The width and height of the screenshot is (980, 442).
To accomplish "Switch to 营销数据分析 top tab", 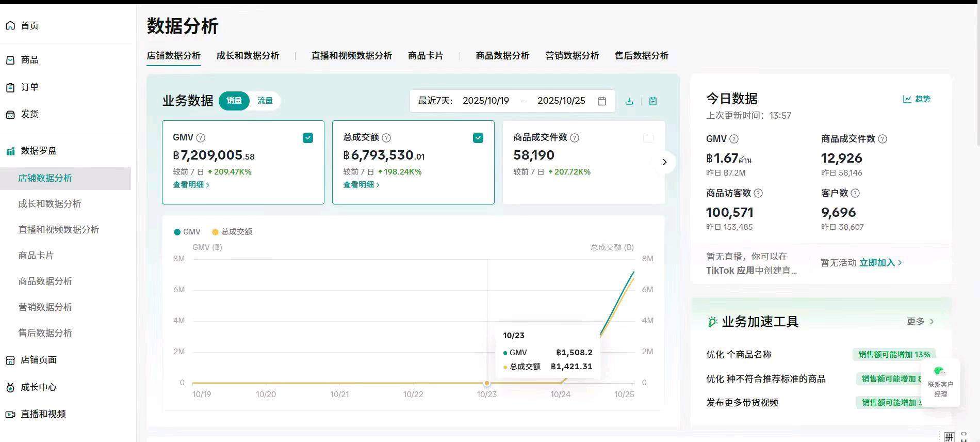I will (572, 56).
